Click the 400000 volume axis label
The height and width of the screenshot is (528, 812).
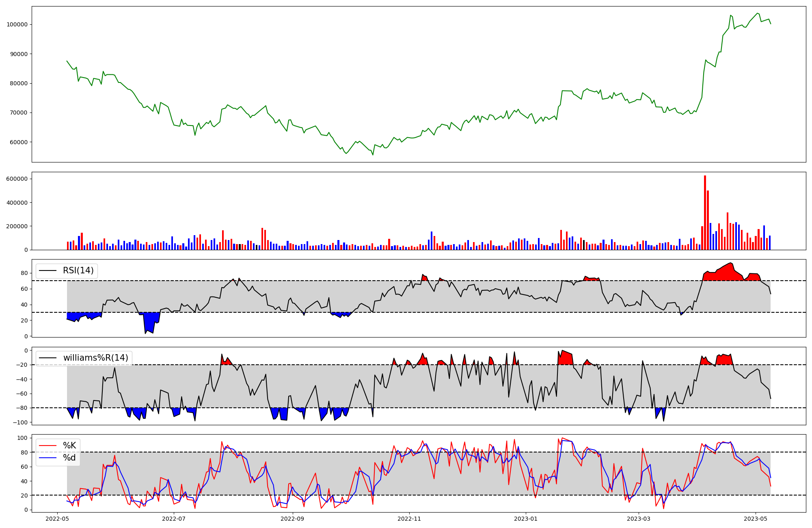[x=17, y=203]
